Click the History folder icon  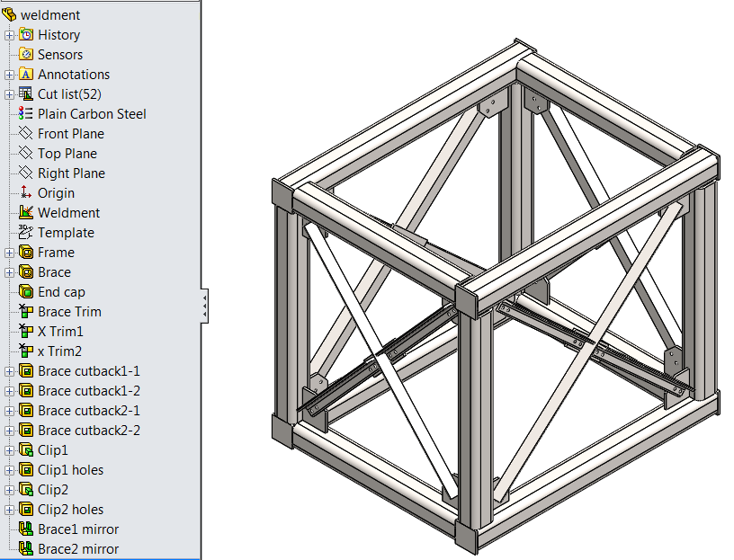point(26,35)
